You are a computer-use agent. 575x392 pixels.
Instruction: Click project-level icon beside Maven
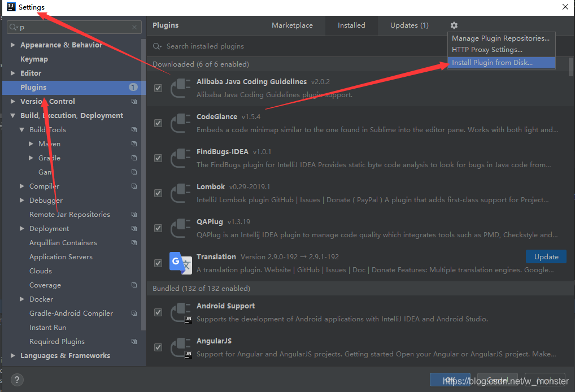[x=134, y=143]
